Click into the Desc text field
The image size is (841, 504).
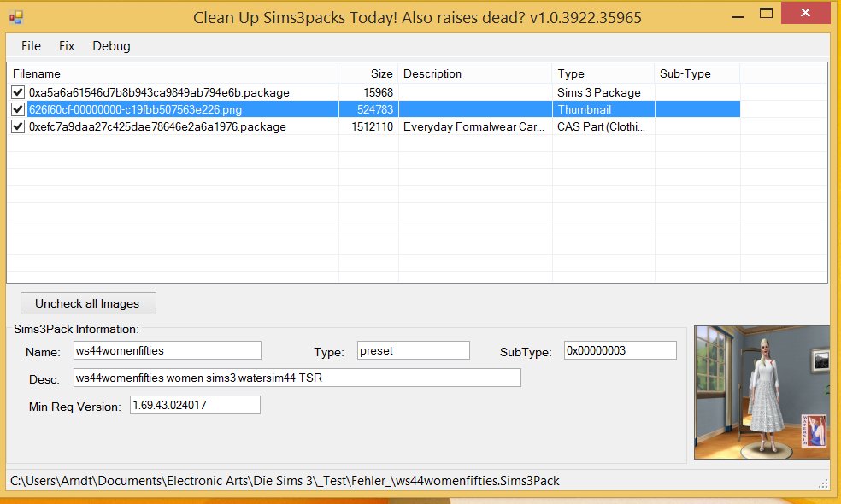297,378
